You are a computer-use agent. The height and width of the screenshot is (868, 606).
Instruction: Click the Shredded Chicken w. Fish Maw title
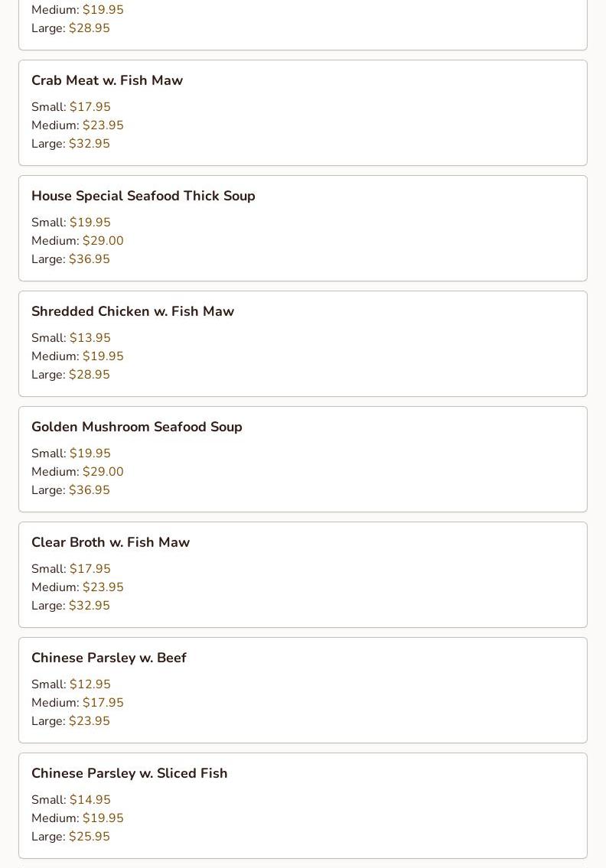(x=132, y=311)
